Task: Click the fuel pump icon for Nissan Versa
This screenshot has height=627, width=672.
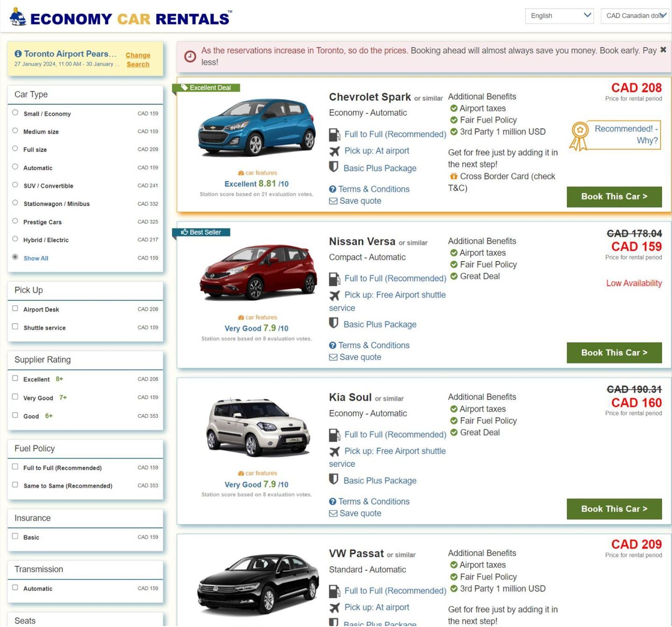Action: point(335,279)
